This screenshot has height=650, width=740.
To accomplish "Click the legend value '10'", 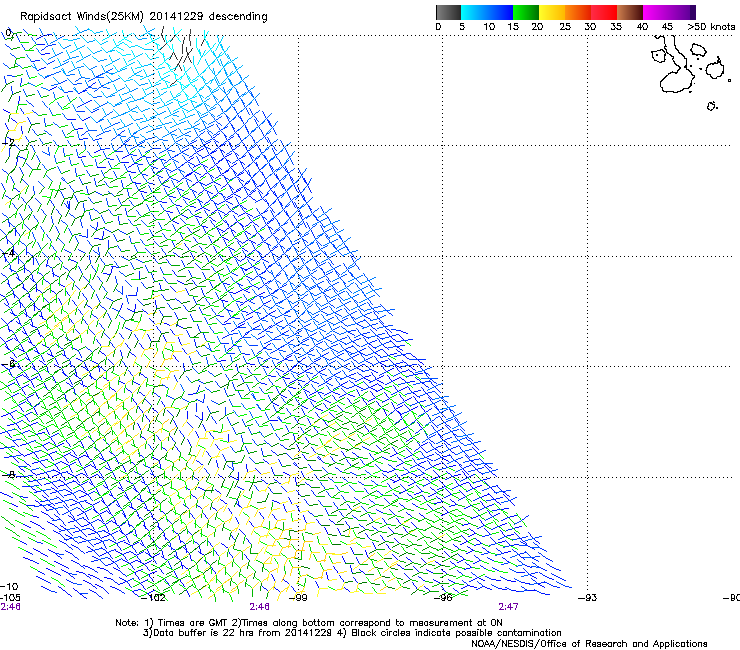I will coord(489,27).
